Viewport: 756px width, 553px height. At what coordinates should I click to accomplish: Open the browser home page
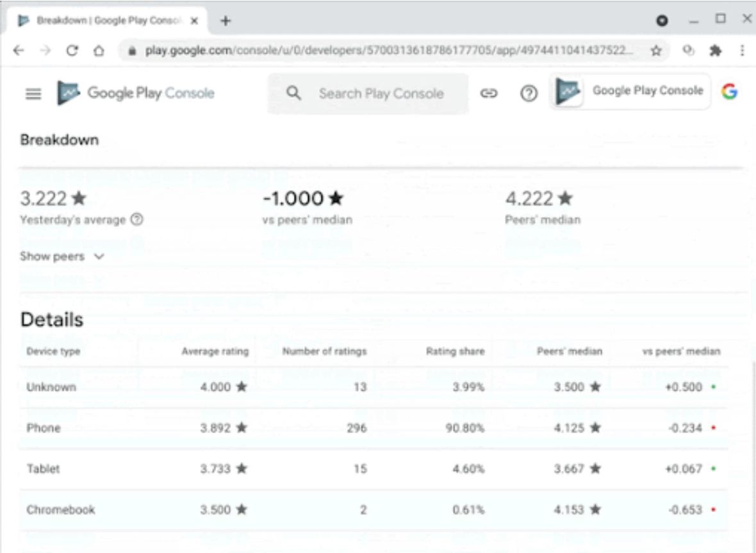[99, 50]
